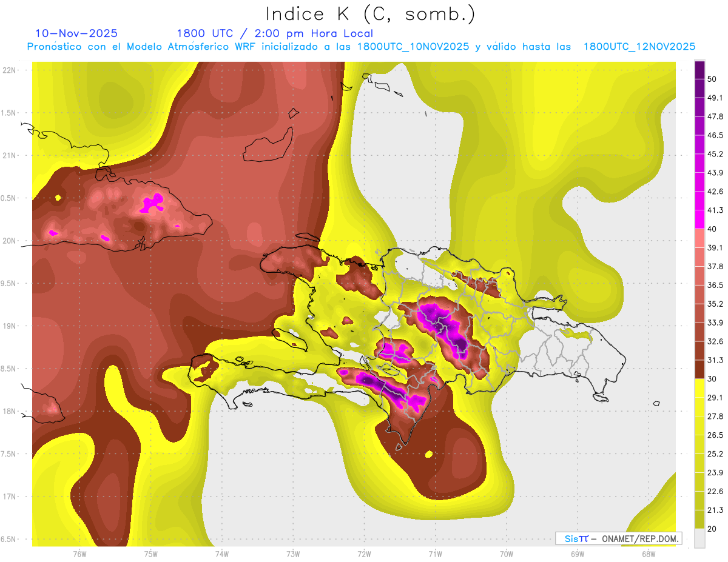
Task: Click the colorbar label "27.8"
Action: tap(715, 416)
